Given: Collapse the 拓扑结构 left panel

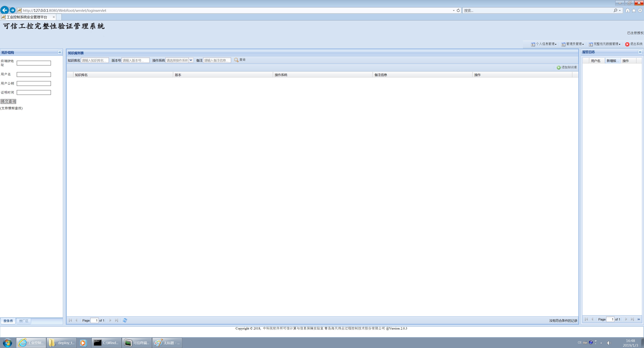Looking at the screenshot, I should [x=60, y=52].
